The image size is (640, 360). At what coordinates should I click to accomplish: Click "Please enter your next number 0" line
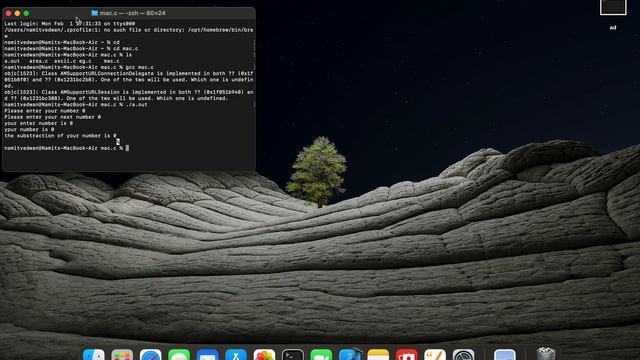52,117
